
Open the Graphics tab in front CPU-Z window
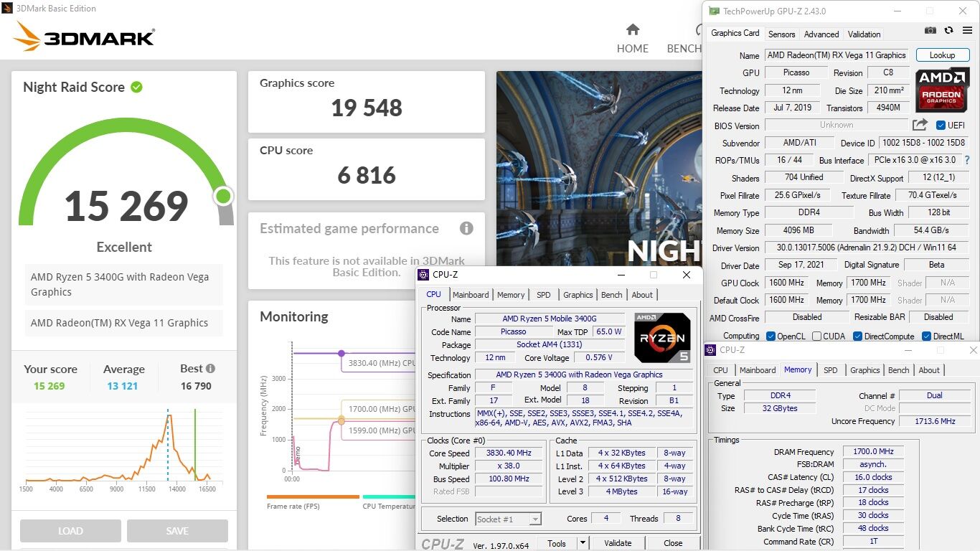click(x=578, y=295)
